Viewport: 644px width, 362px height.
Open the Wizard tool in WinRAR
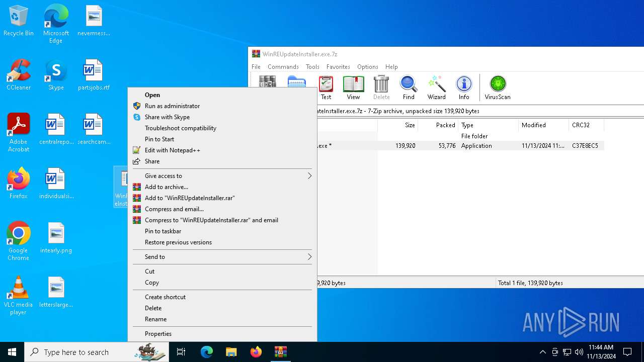[x=436, y=88]
